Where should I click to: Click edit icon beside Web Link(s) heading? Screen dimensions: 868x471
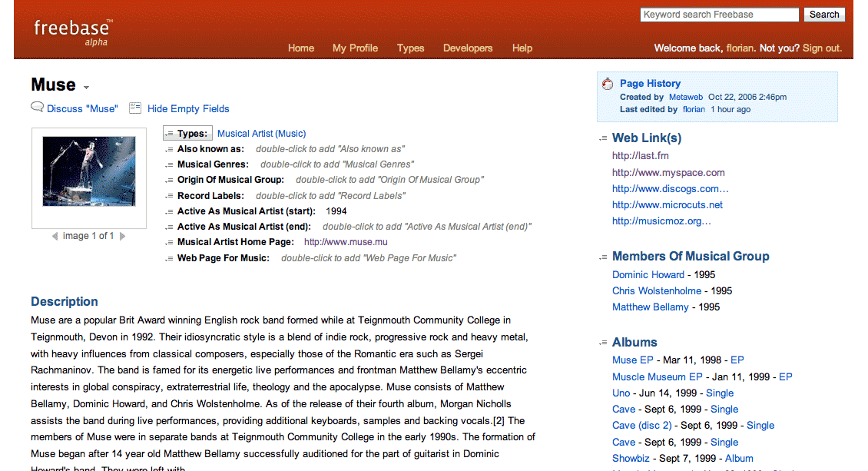pyautogui.click(x=604, y=138)
